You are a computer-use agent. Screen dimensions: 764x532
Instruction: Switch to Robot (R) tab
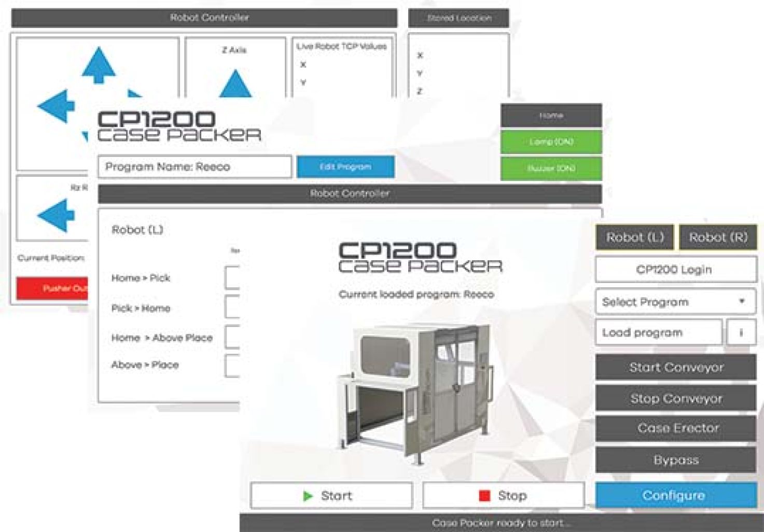[x=718, y=237]
